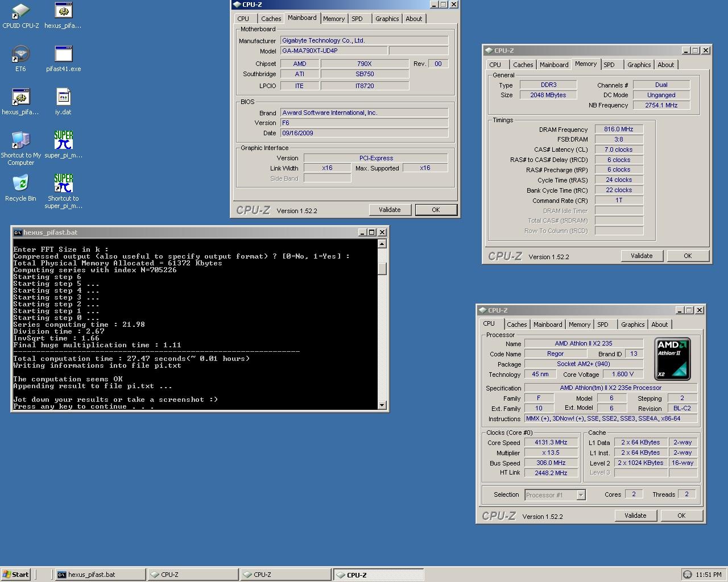728x582 pixels.
Task: Click the console scrollbar up arrow
Action: pyautogui.click(x=382, y=244)
